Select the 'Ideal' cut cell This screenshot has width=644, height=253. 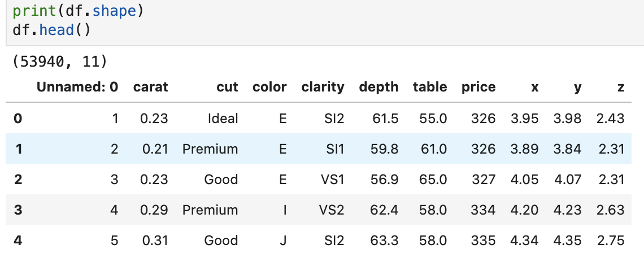pos(223,119)
